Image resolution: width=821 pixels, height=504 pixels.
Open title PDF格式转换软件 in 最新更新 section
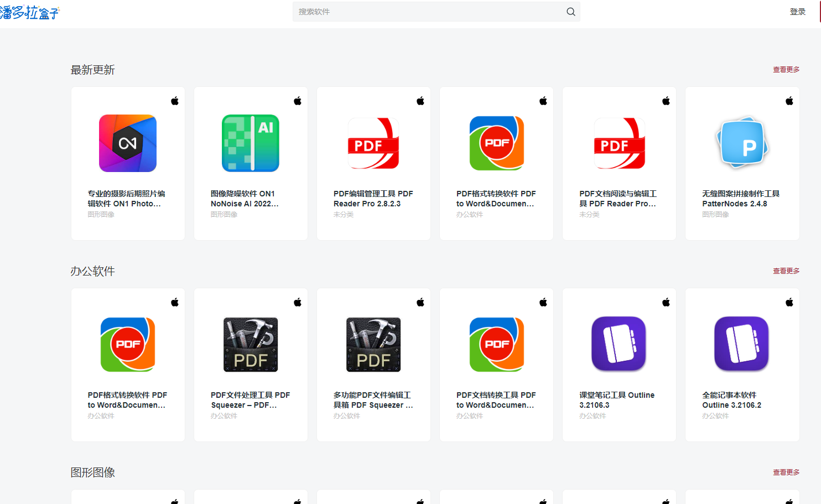click(496, 199)
